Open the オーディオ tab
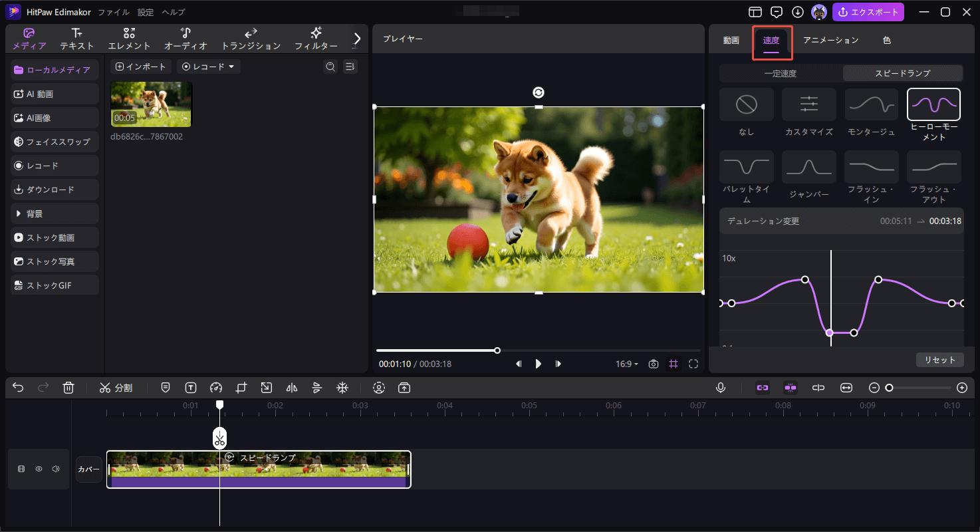 click(x=186, y=39)
